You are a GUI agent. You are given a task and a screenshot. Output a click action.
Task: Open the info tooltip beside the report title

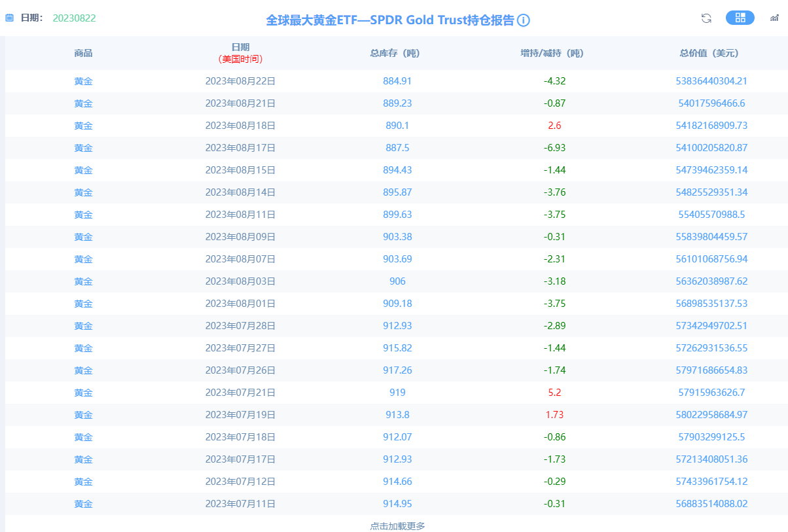click(524, 20)
